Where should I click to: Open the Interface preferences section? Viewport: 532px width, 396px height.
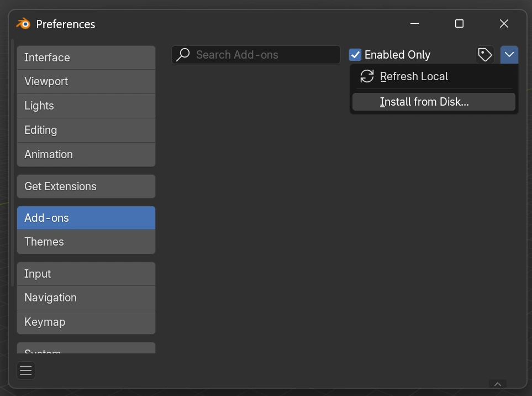tap(86, 58)
